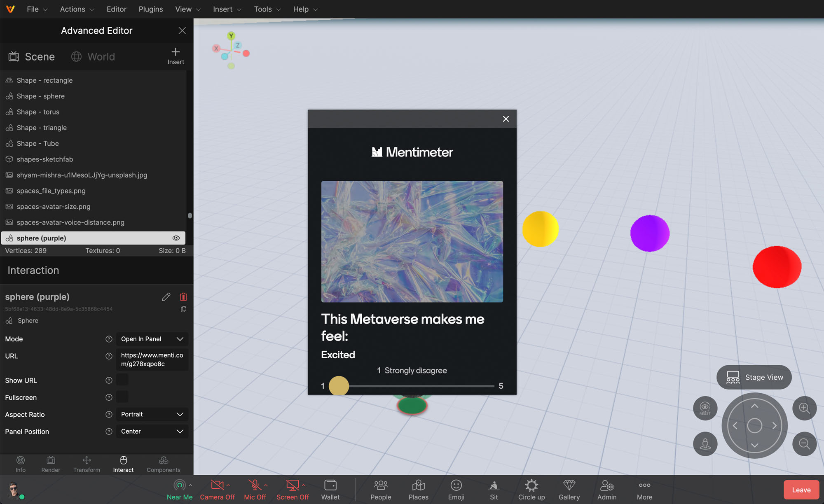This screenshot has width=824, height=504.
Task: Open the More options menu
Action: click(644, 490)
